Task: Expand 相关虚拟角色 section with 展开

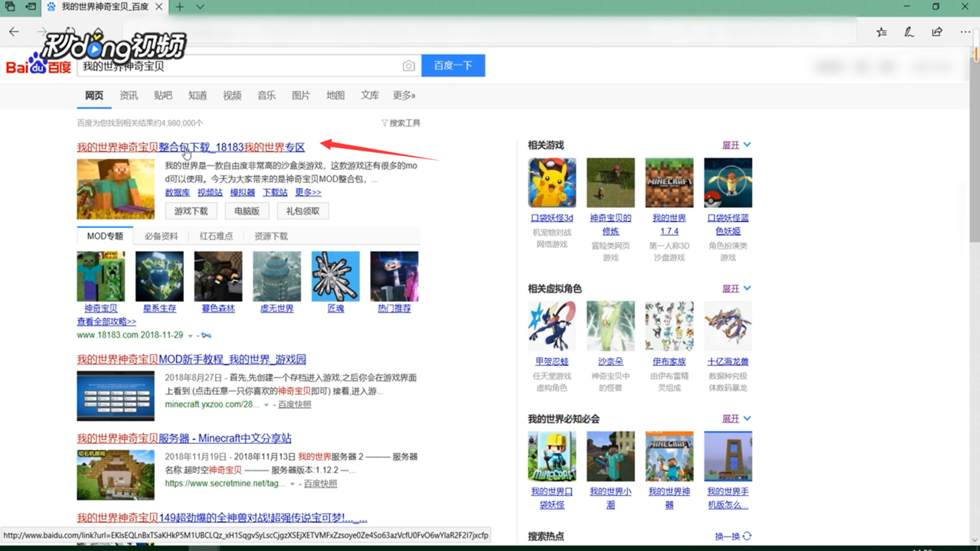Action: (x=737, y=289)
